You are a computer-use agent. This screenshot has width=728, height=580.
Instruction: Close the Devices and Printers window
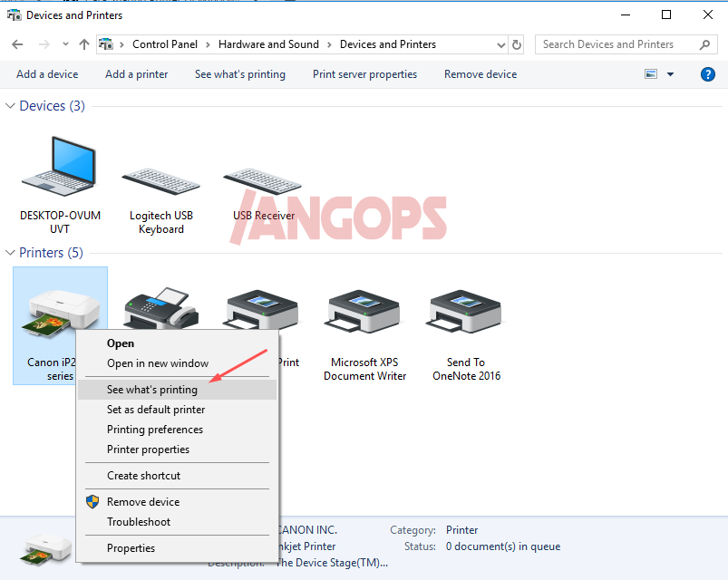coord(707,14)
